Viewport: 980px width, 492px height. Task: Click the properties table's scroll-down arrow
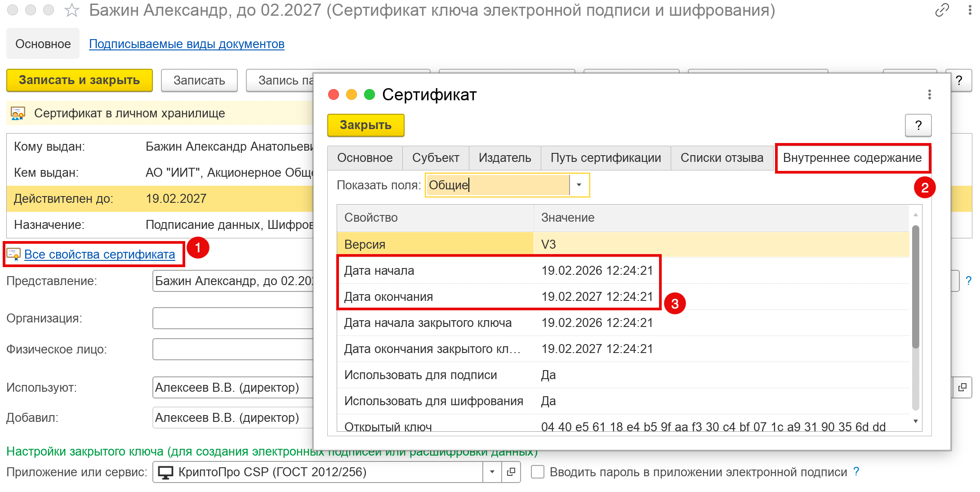tap(916, 421)
